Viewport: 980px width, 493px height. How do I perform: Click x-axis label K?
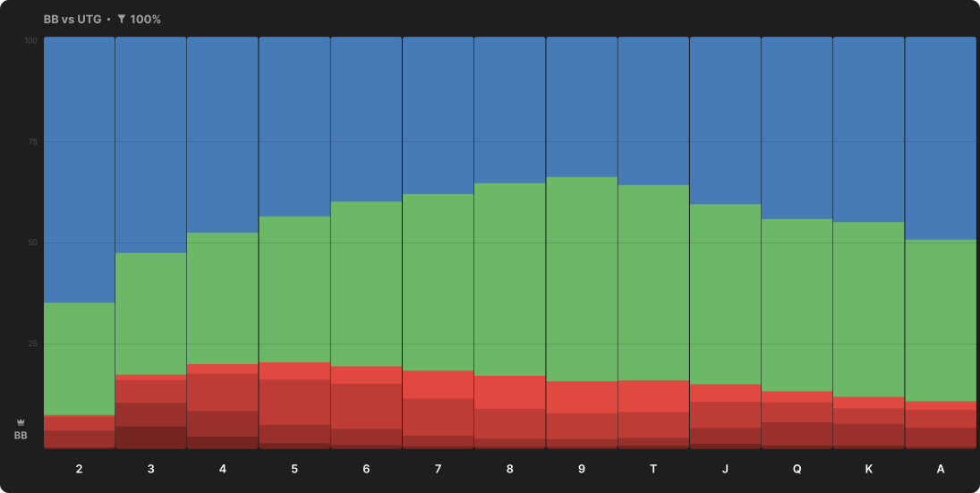click(x=869, y=469)
